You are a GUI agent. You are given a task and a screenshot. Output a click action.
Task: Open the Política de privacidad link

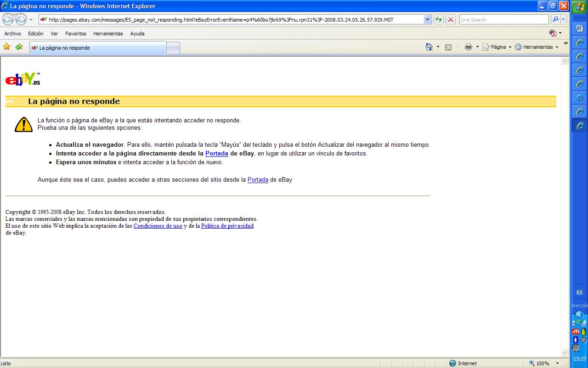[x=227, y=226]
